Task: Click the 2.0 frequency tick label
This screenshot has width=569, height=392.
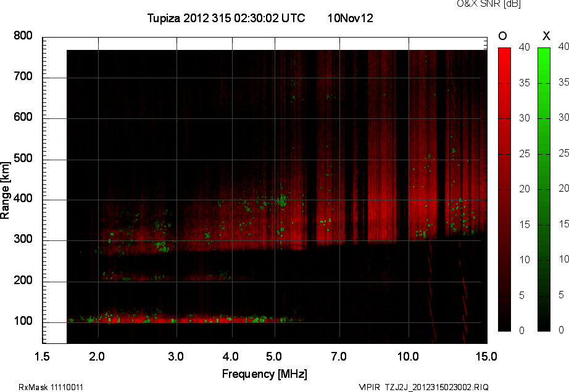Action: [97, 356]
